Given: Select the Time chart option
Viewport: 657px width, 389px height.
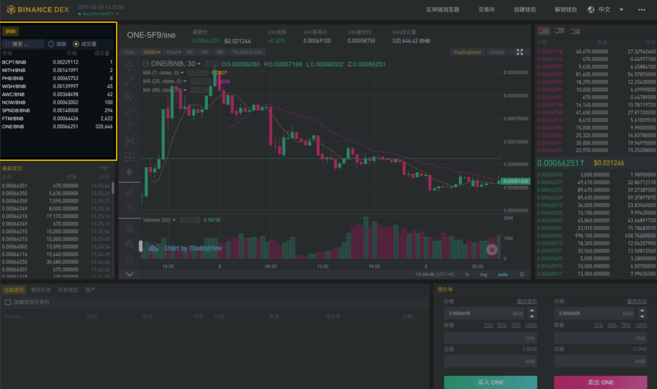Looking at the screenshot, I should [x=129, y=52].
